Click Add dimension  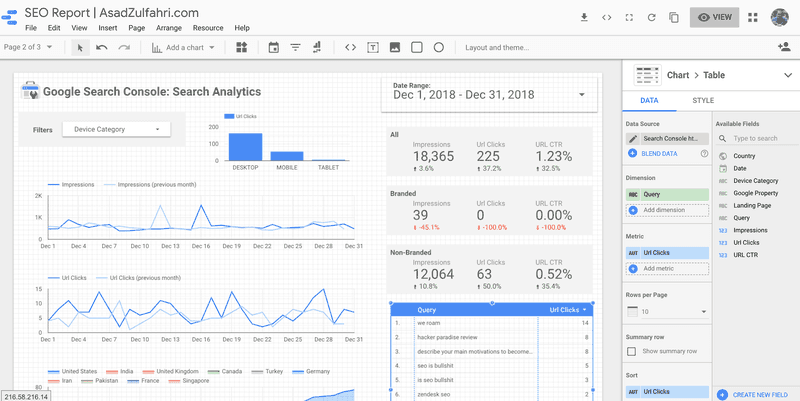[667, 210]
